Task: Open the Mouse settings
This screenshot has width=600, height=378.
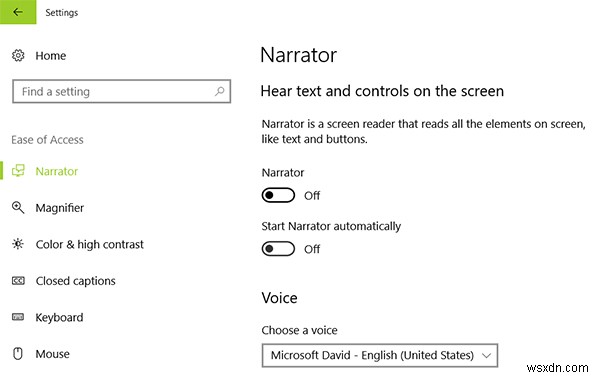Action: click(x=52, y=354)
